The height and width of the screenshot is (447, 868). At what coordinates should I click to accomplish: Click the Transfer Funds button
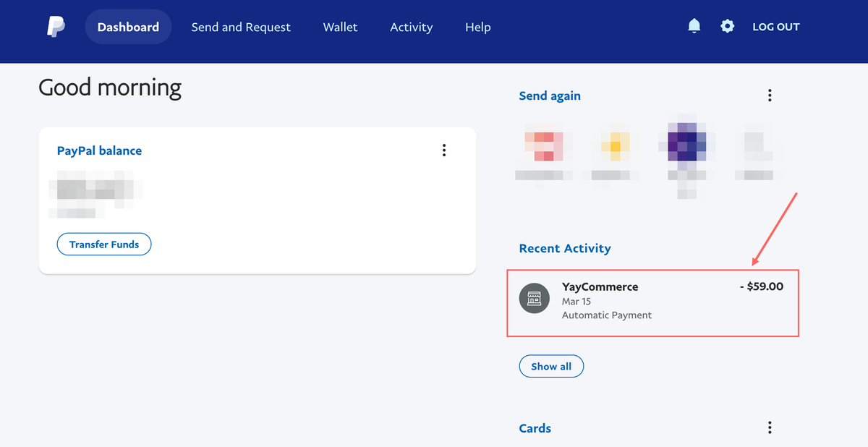[x=104, y=244]
